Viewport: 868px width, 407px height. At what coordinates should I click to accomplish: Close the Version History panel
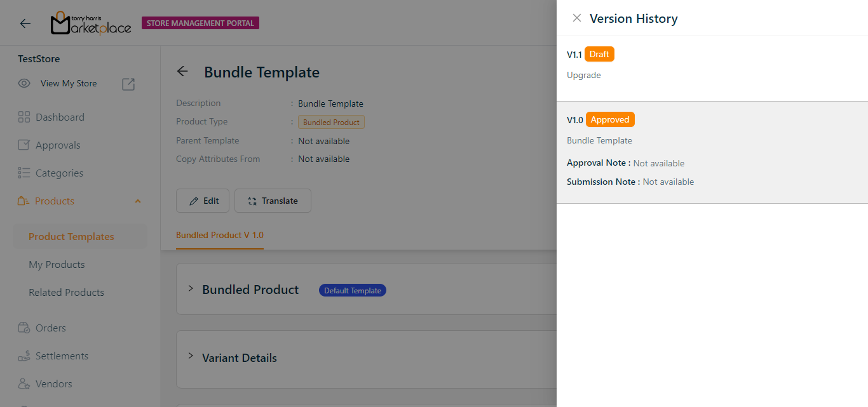576,18
